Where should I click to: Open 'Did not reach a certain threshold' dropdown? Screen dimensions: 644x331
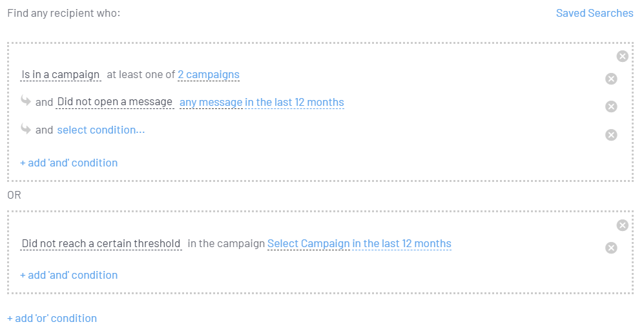(x=101, y=244)
